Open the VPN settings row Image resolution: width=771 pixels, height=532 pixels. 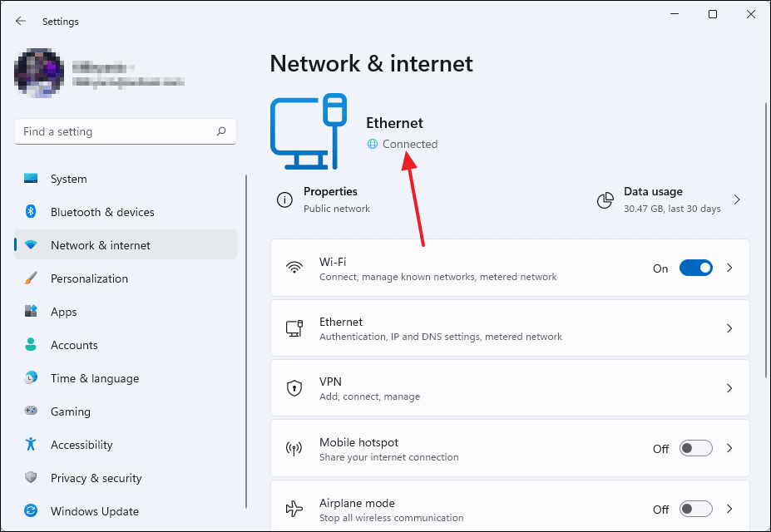(x=509, y=388)
